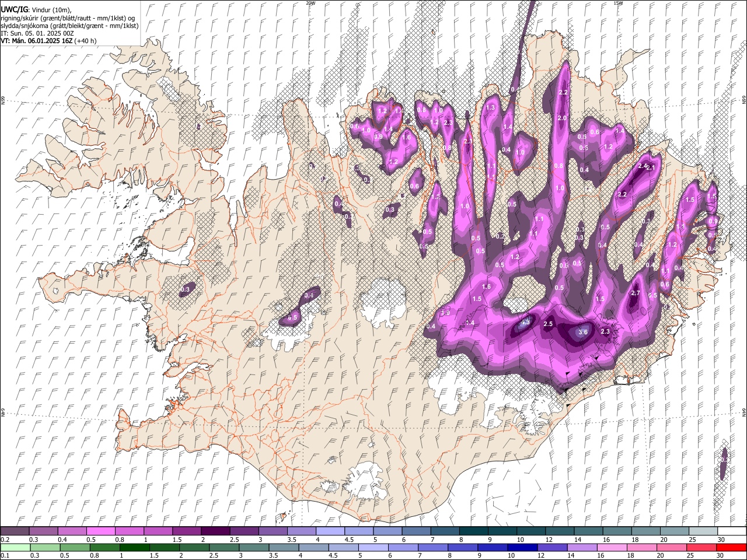Select the darkest green 1–1.5 legend swatch
Image resolution: width=747 pixels, height=560 pixels.
click(134, 548)
